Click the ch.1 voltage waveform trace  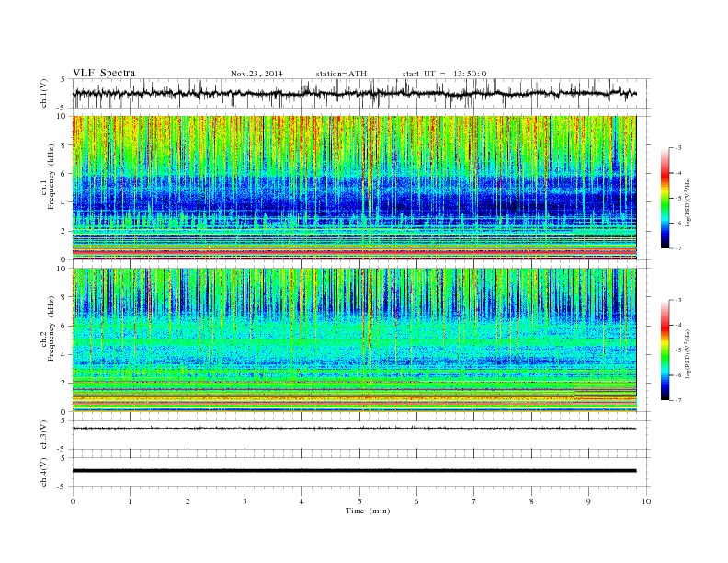[x=354, y=93]
